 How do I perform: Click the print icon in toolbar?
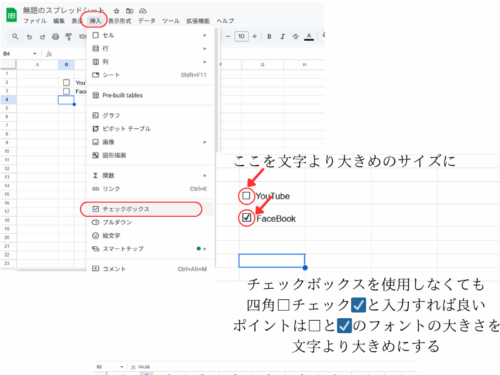click(55, 37)
